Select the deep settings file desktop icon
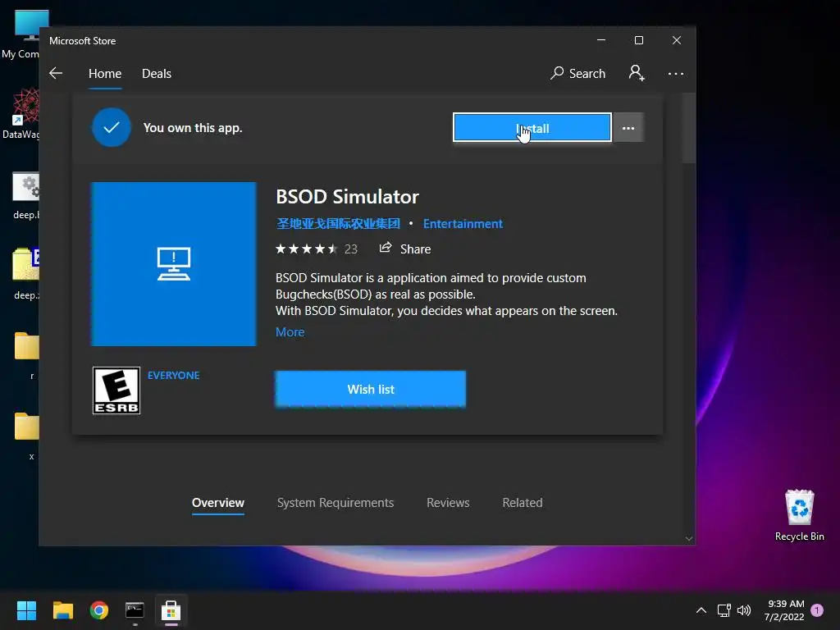This screenshot has width=840, height=630. [25, 195]
